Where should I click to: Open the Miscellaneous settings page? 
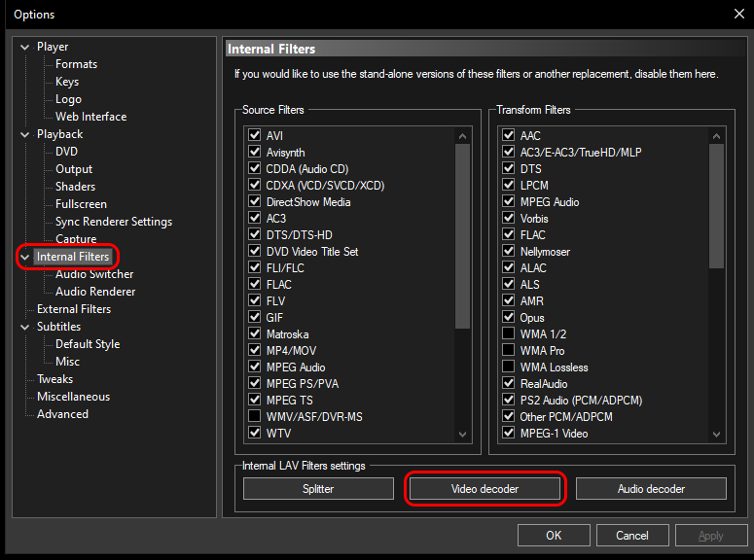point(73,397)
